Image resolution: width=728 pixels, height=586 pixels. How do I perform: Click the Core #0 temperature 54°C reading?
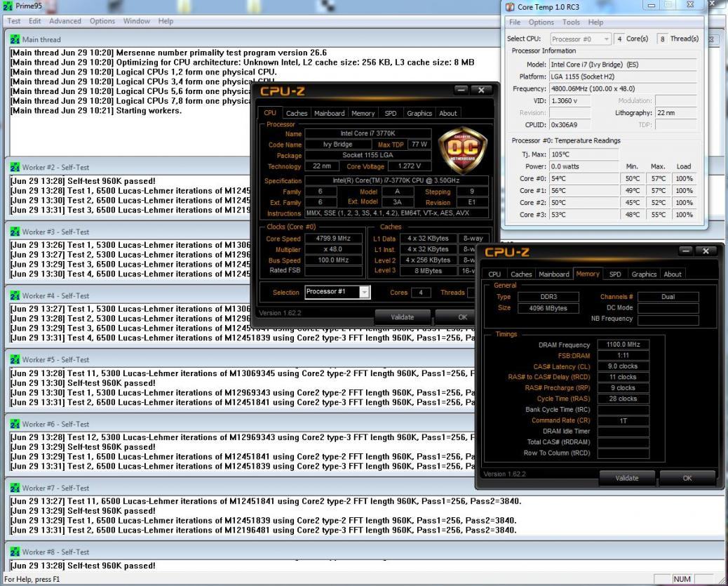click(x=584, y=178)
